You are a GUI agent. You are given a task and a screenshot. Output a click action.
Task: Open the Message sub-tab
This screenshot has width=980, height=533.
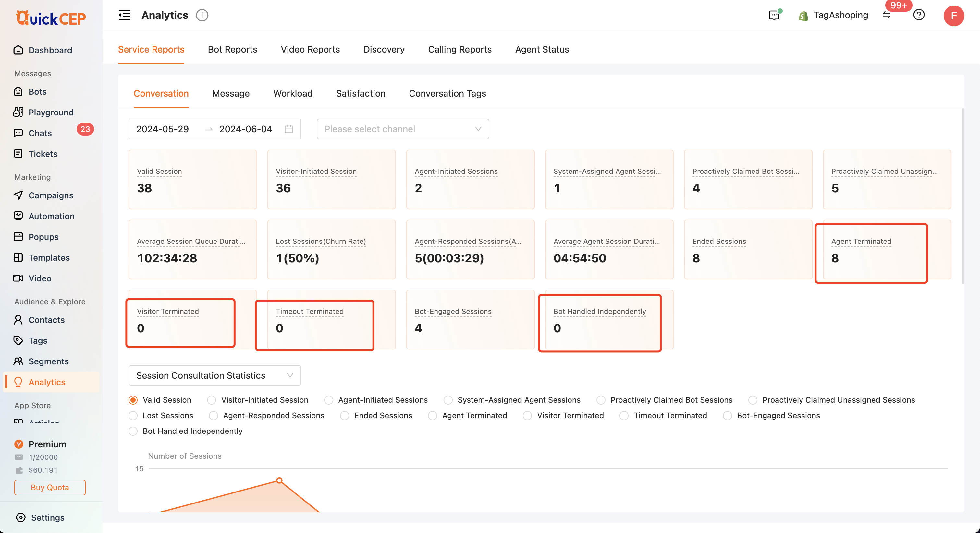click(230, 93)
